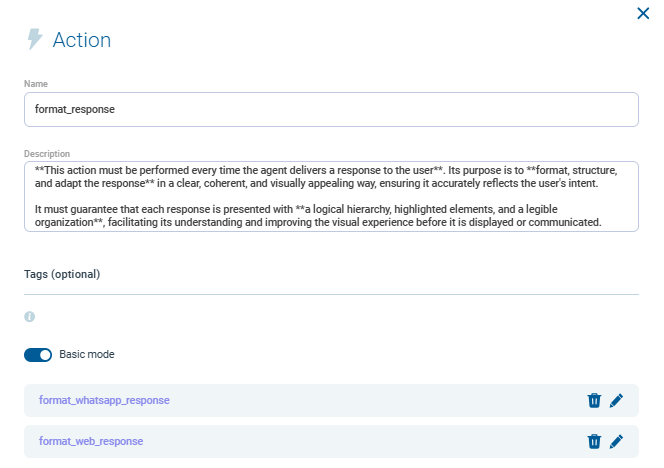Click the Description label
Image resolution: width=664 pixels, height=468 pixels.
pos(47,154)
